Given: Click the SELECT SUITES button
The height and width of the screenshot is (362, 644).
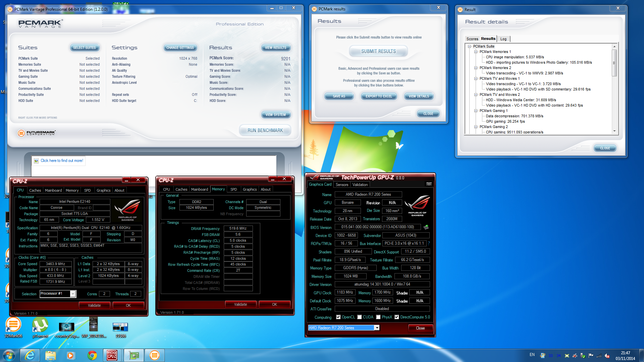Looking at the screenshot, I should click(85, 48).
